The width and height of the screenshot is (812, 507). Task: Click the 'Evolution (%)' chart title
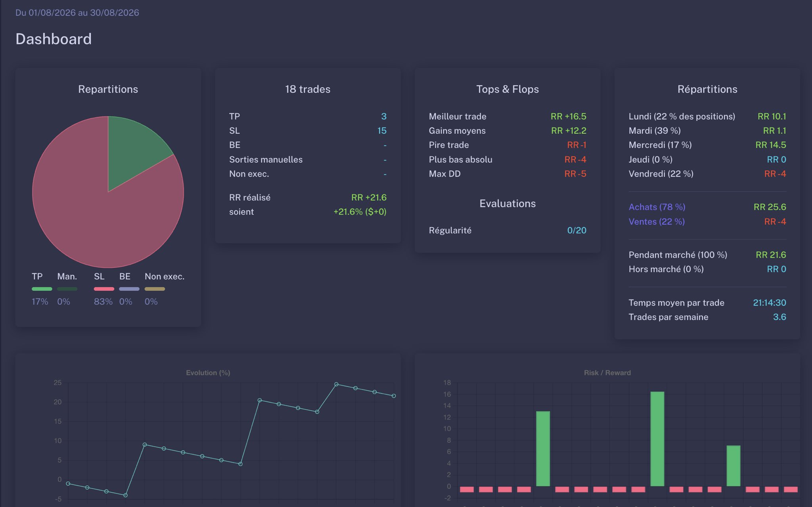coord(208,373)
